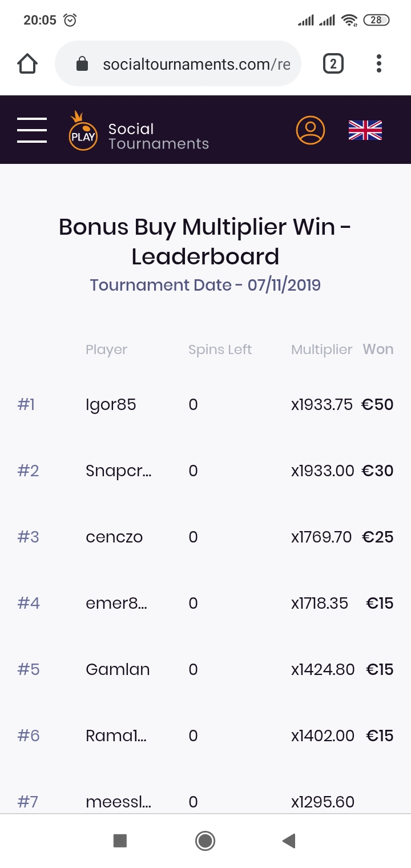Viewport: 411px width, 868px height.
Task: Tap the site security lock icon
Action: click(x=82, y=64)
